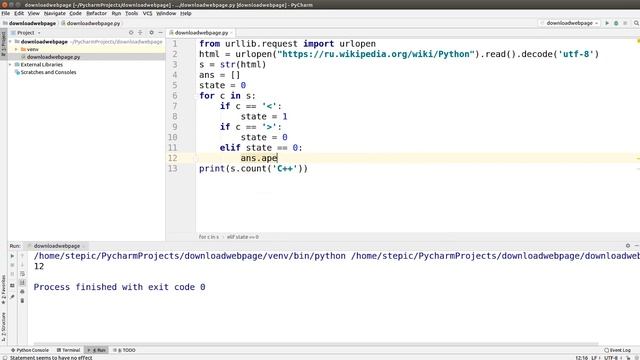
Task: Collapse the downloadwebpage root folder
Action: 11,42
